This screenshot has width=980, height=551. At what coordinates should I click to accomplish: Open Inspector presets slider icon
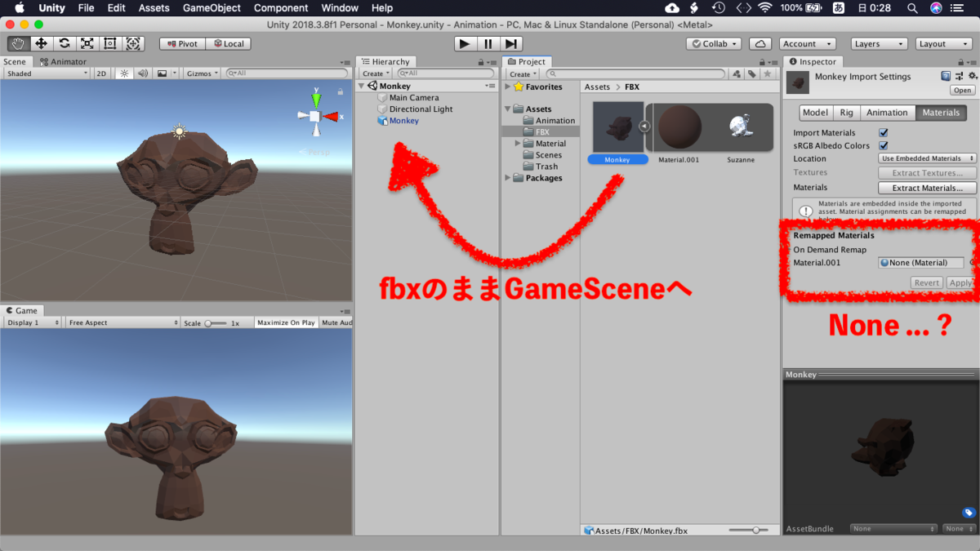pyautogui.click(x=959, y=76)
